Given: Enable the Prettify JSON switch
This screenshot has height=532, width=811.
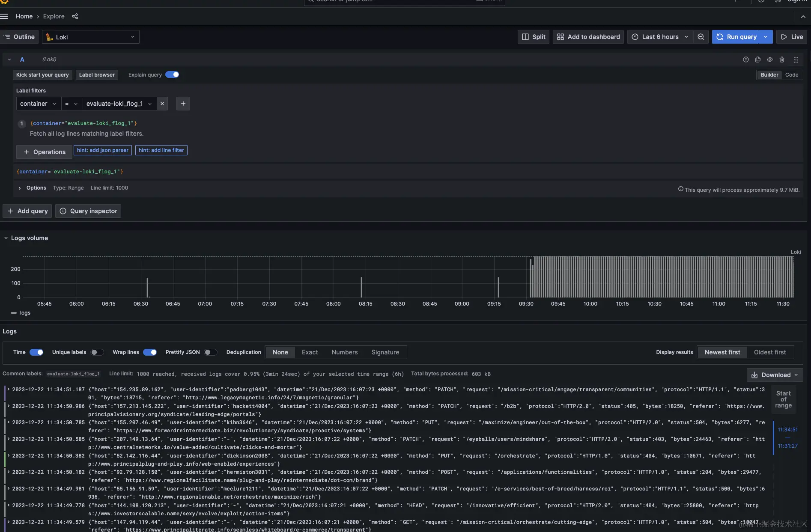Looking at the screenshot, I should coord(211,352).
